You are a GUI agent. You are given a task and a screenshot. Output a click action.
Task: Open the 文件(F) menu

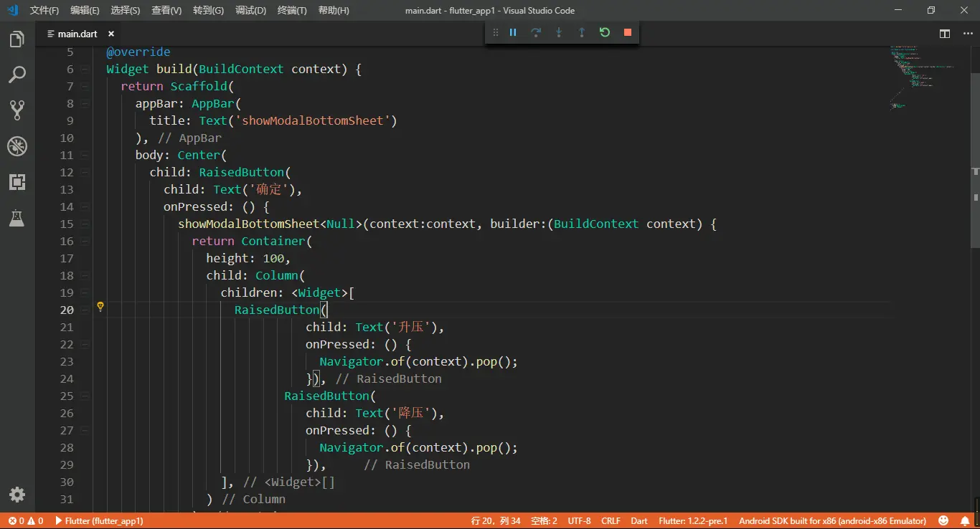click(44, 11)
